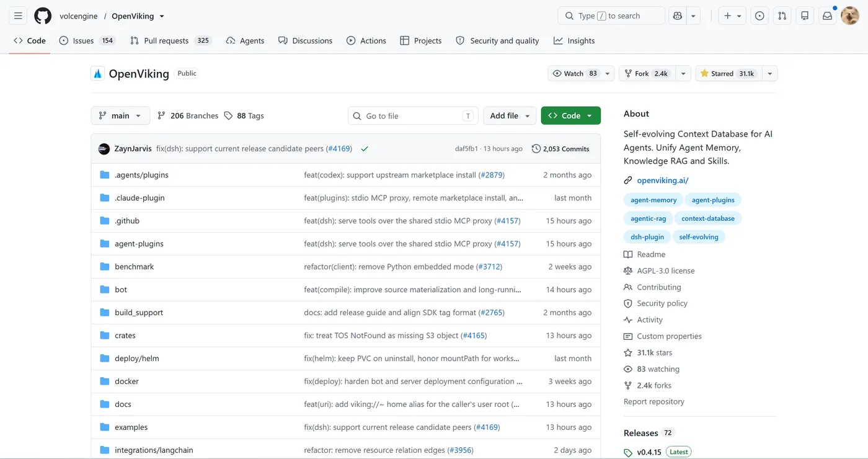Go to the GitHub homepage logo

(43, 16)
